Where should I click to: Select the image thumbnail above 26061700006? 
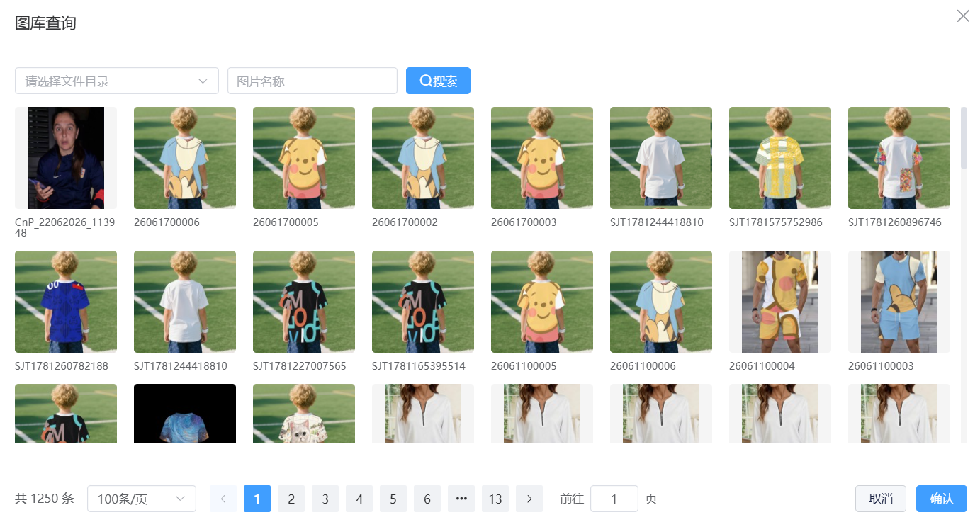[x=185, y=158]
